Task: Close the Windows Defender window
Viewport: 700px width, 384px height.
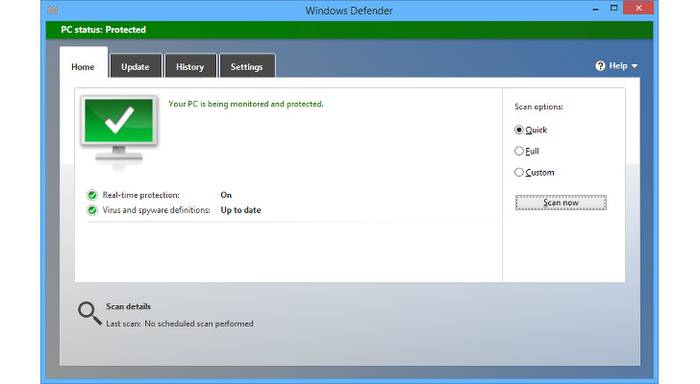Action: pos(638,8)
